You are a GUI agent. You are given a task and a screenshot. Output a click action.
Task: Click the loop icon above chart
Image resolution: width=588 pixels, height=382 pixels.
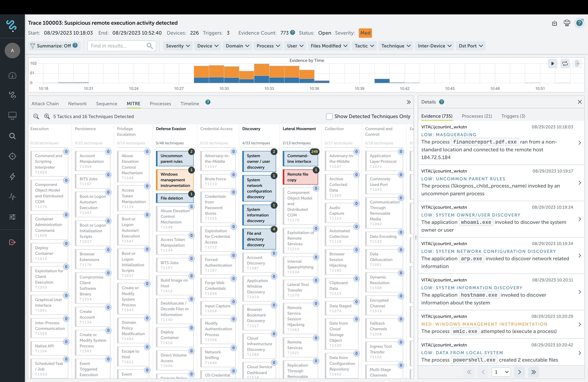(x=565, y=63)
